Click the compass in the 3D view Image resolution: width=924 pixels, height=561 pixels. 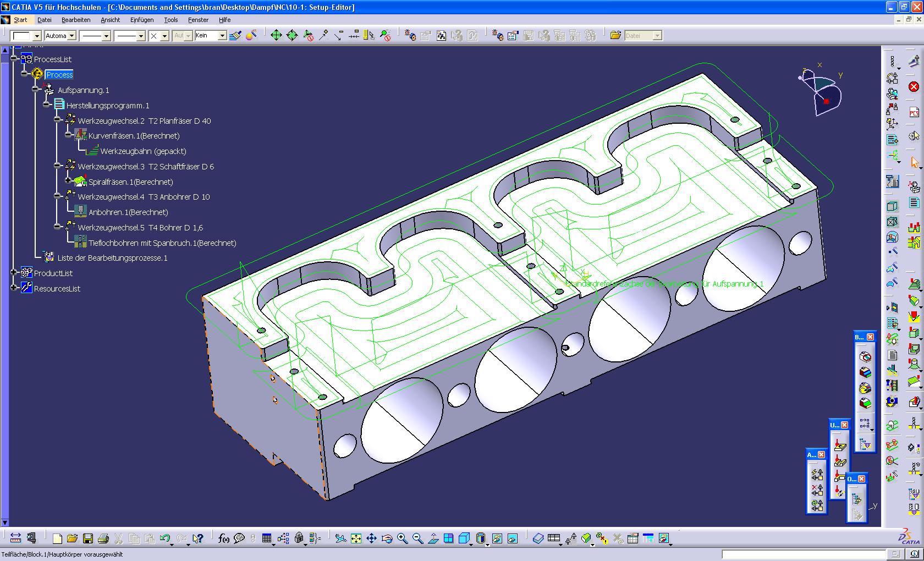point(821,91)
